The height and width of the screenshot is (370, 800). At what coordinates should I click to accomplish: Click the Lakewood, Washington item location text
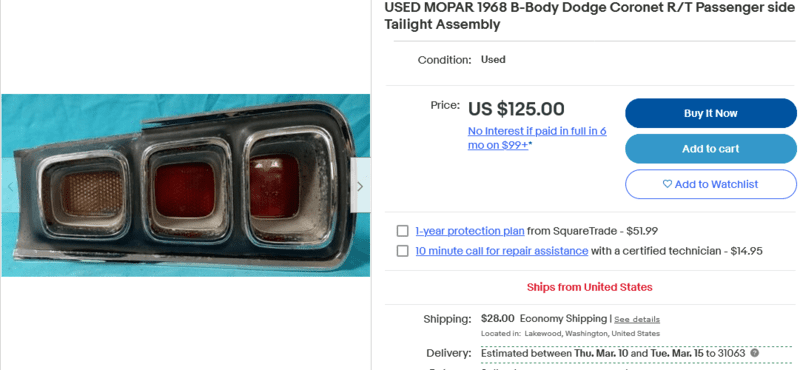570,334
